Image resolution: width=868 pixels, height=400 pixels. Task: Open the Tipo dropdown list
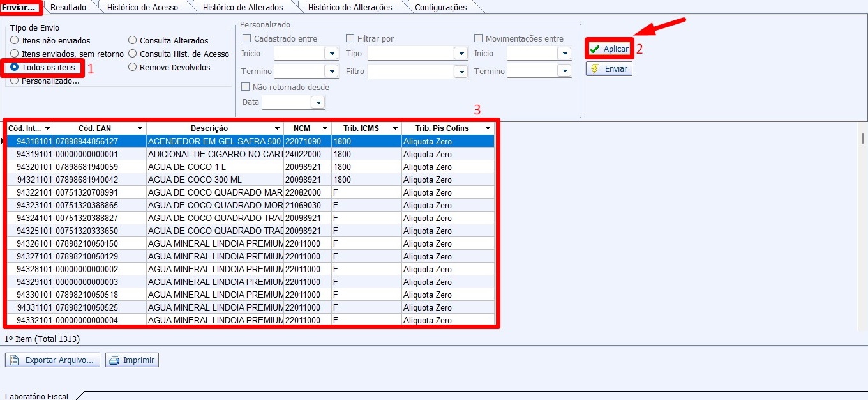[461, 54]
